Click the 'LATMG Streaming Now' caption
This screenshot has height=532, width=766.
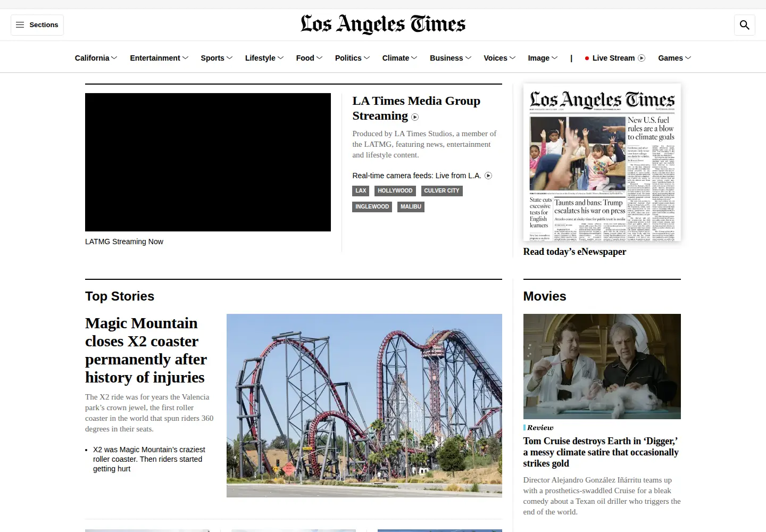124,242
